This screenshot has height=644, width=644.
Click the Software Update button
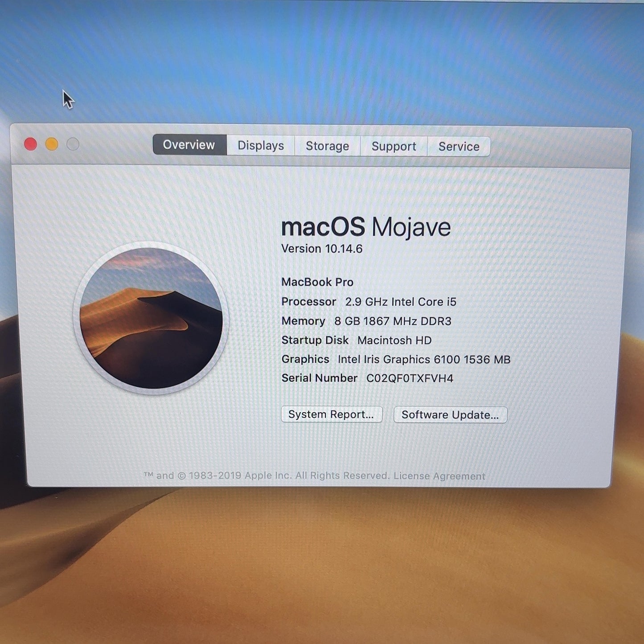pyautogui.click(x=450, y=414)
